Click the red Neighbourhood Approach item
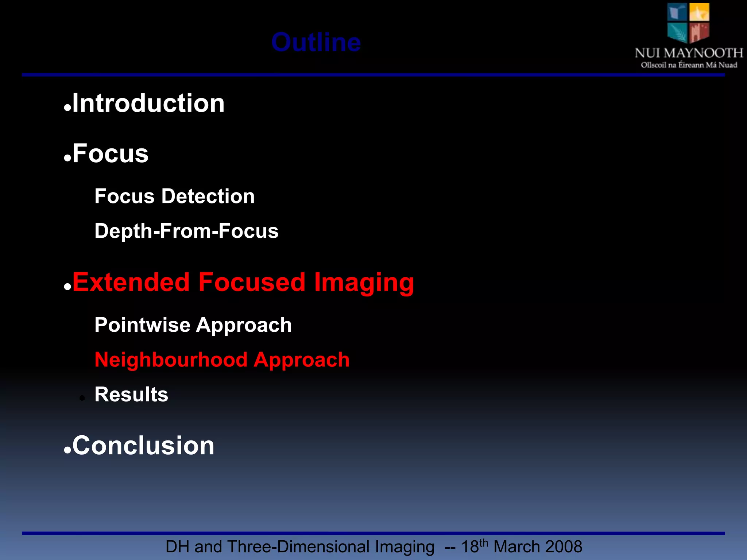 222,360
